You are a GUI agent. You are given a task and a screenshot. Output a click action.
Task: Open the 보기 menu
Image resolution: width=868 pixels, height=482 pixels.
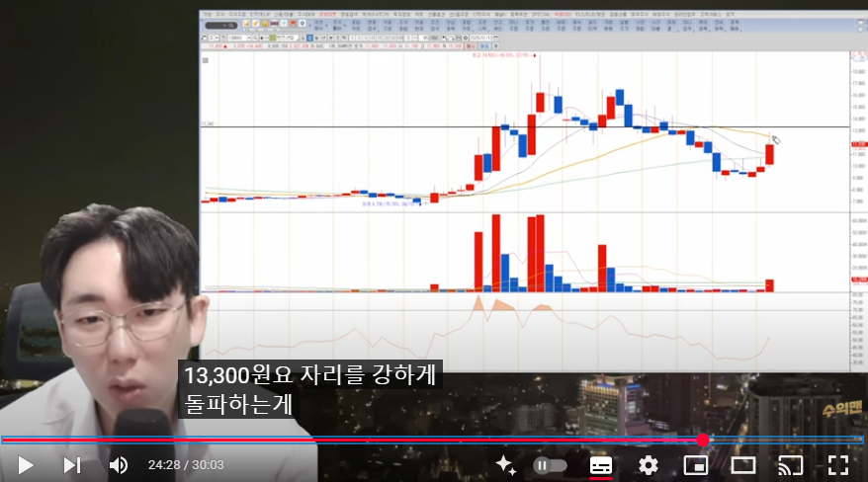pyautogui.click(x=731, y=15)
